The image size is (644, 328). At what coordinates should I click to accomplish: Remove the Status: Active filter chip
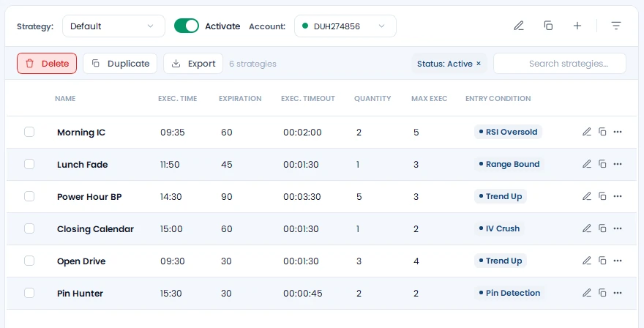point(479,64)
